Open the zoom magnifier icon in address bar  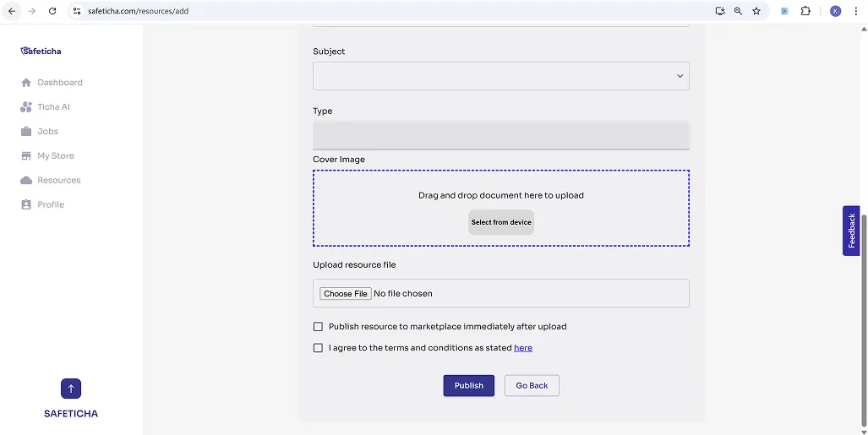click(738, 11)
